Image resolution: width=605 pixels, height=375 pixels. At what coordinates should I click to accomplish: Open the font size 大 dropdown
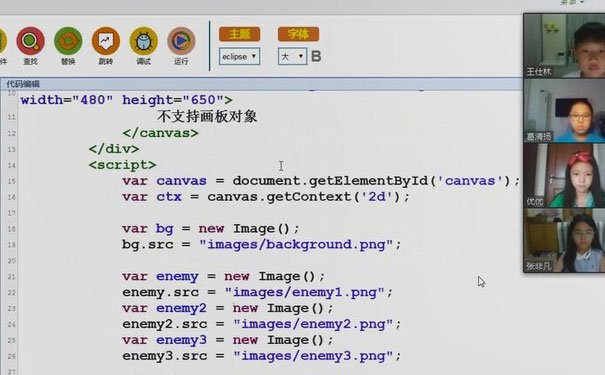pos(292,56)
